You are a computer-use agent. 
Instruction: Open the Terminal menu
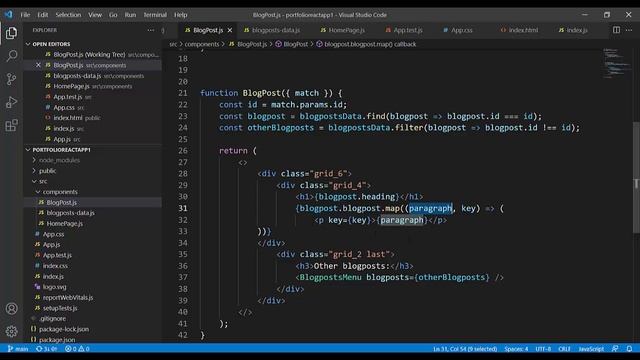click(x=155, y=15)
